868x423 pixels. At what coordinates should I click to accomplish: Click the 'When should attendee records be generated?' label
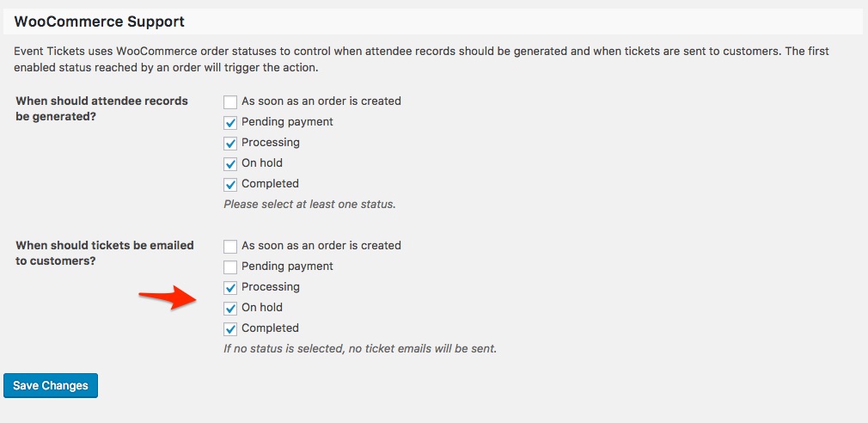[x=101, y=108]
